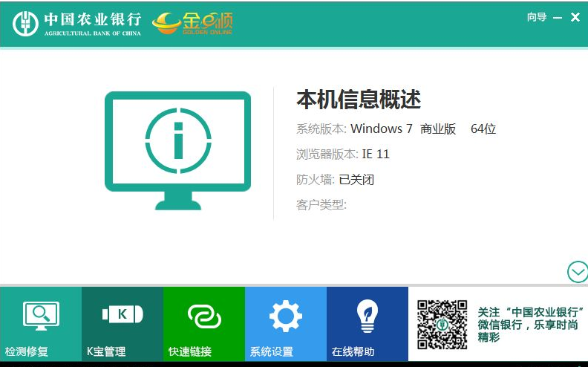Open the 向导 wizard link
Image resolution: width=588 pixels, height=367 pixels.
pyautogui.click(x=537, y=17)
